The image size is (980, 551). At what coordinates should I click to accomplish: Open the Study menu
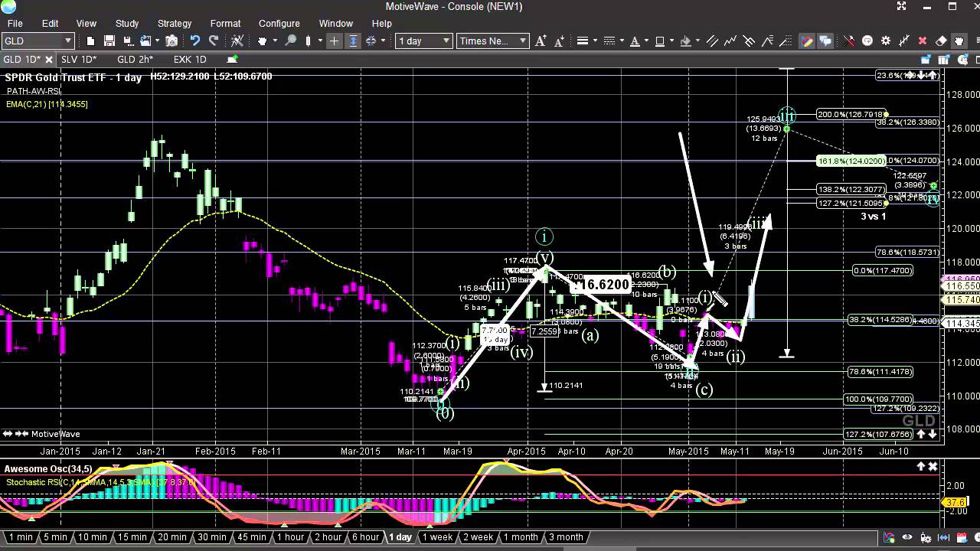click(x=127, y=23)
